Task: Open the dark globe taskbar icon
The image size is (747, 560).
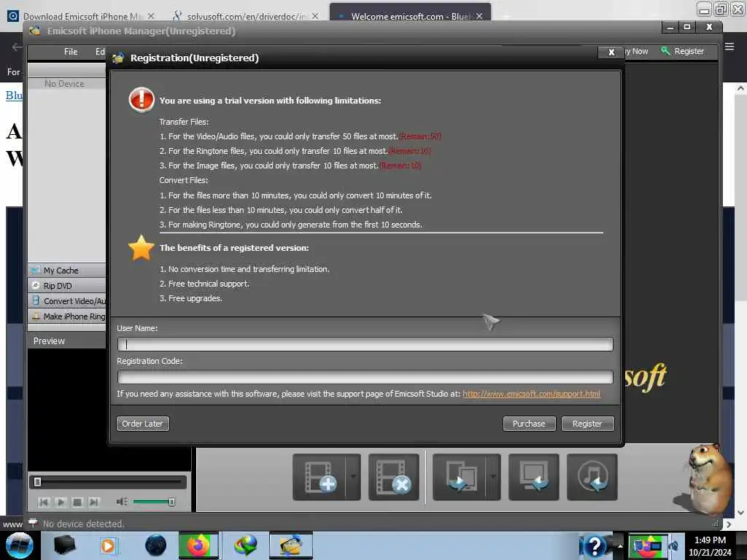Action: (155, 545)
